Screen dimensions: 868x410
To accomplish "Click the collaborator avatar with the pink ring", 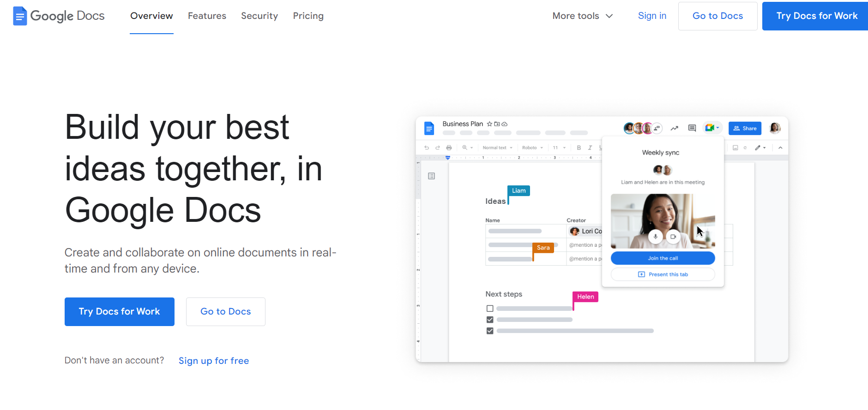I will tap(647, 128).
